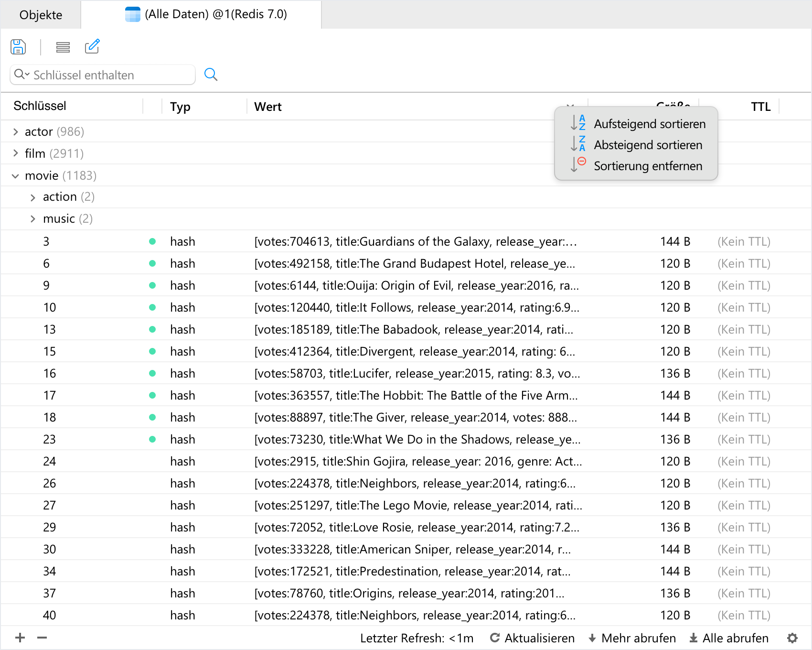Select key row 13
812x650 pixels.
(406, 329)
